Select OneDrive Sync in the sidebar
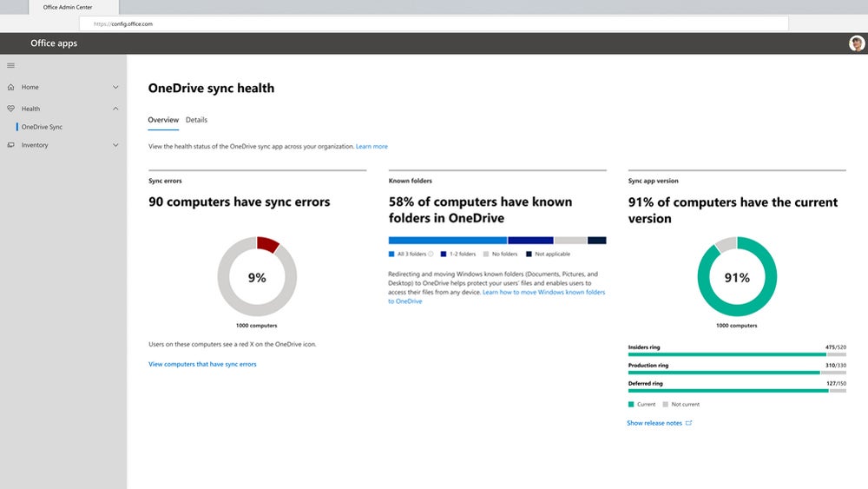 pos(42,127)
